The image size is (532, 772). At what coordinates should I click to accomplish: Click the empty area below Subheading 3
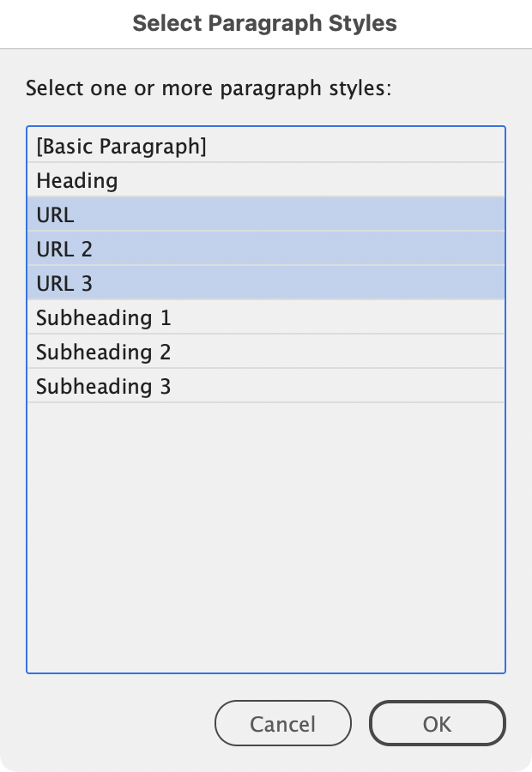[266, 532]
